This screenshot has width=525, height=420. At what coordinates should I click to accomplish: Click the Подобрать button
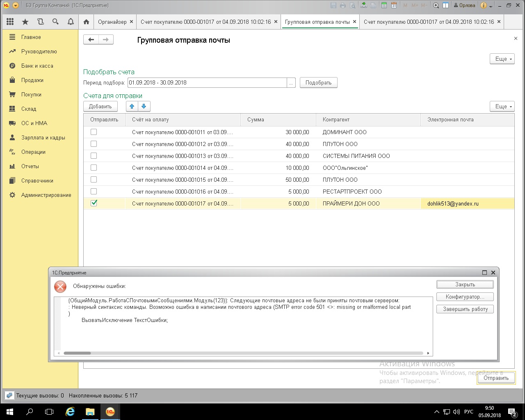point(319,82)
